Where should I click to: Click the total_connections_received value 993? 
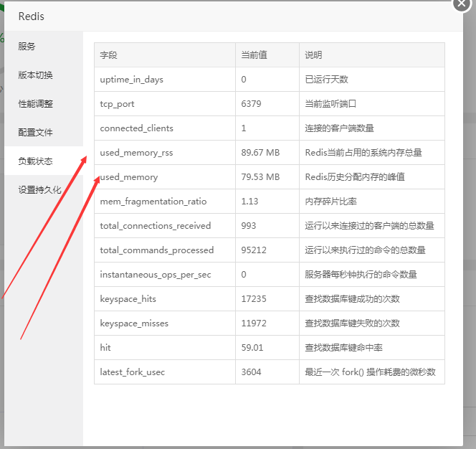tap(249, 226)
